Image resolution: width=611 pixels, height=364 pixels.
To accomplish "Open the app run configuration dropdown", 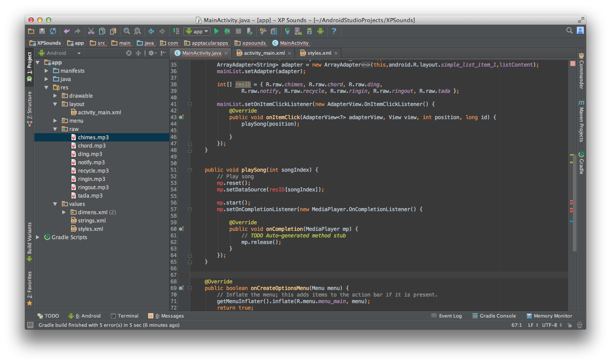I will tap(197, 31).
